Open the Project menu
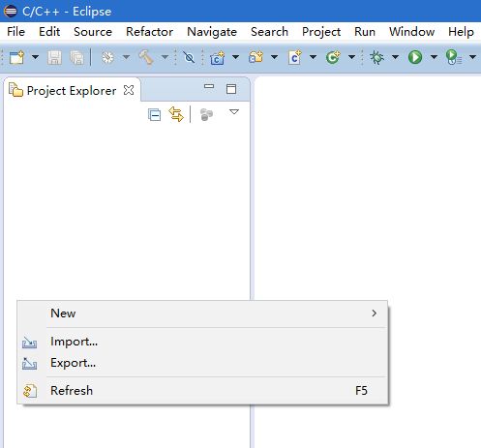The width and height of the screenshot is (481, 448). click(321, 32)
